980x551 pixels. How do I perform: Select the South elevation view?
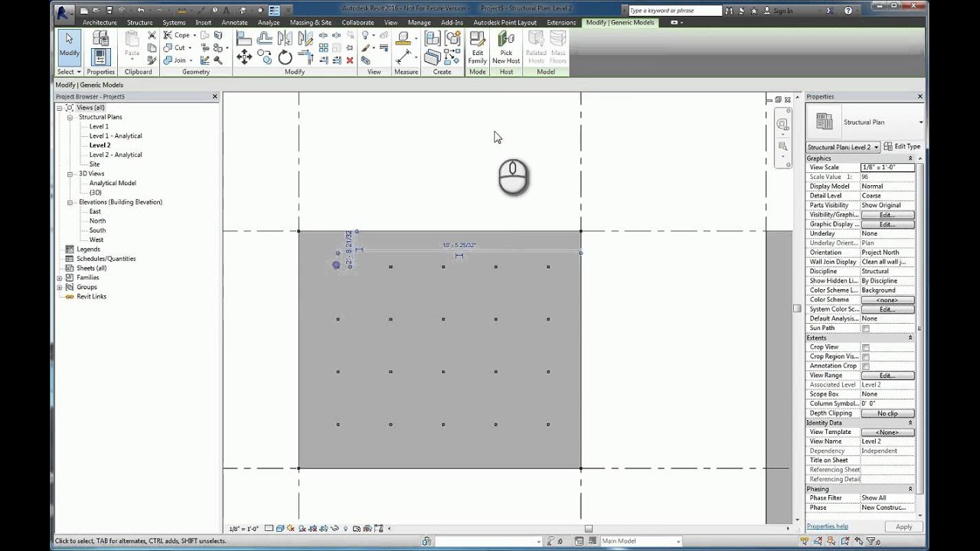(97, 230)
